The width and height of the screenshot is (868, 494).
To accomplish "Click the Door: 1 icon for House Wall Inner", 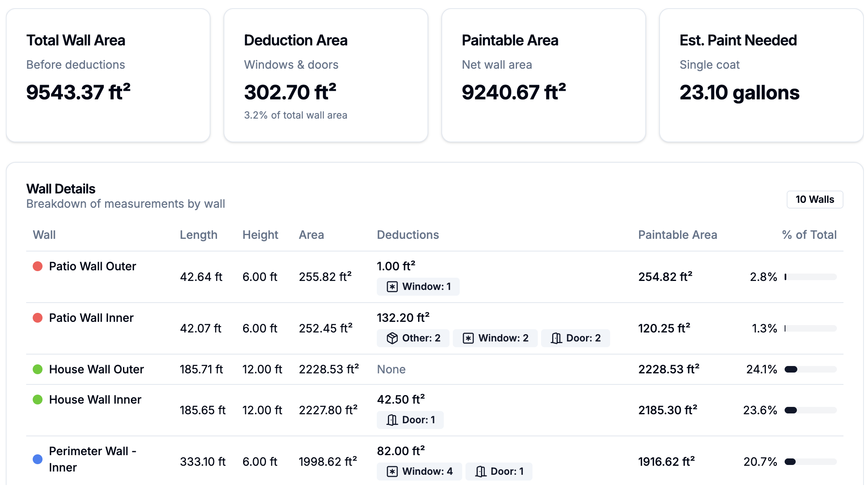I will 392,420.
